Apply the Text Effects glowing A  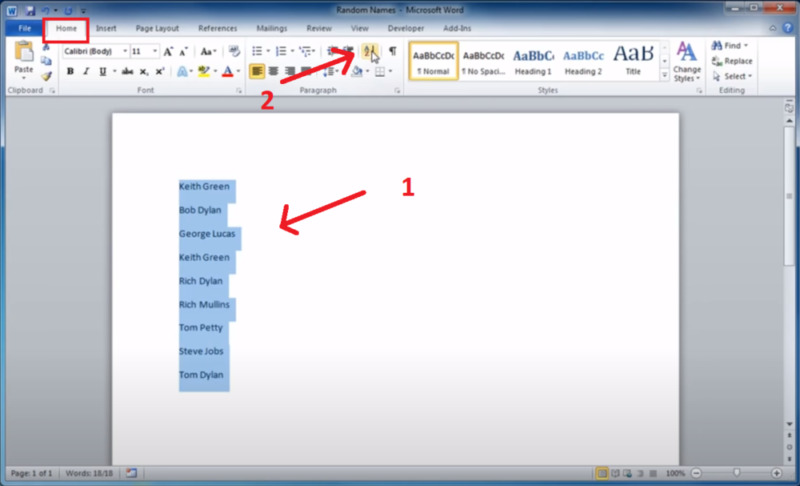[x=182, y=71]
